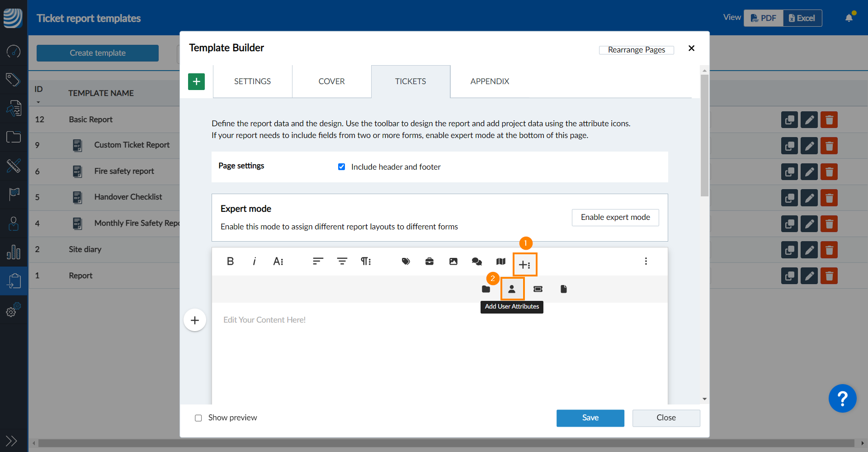
Task: Click the Enable expert mode button
Action: click(x=615, y=218)
